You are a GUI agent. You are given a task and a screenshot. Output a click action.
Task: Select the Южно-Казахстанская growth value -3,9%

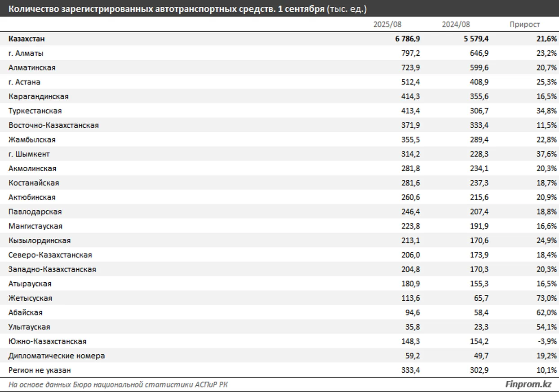[547, 341]
